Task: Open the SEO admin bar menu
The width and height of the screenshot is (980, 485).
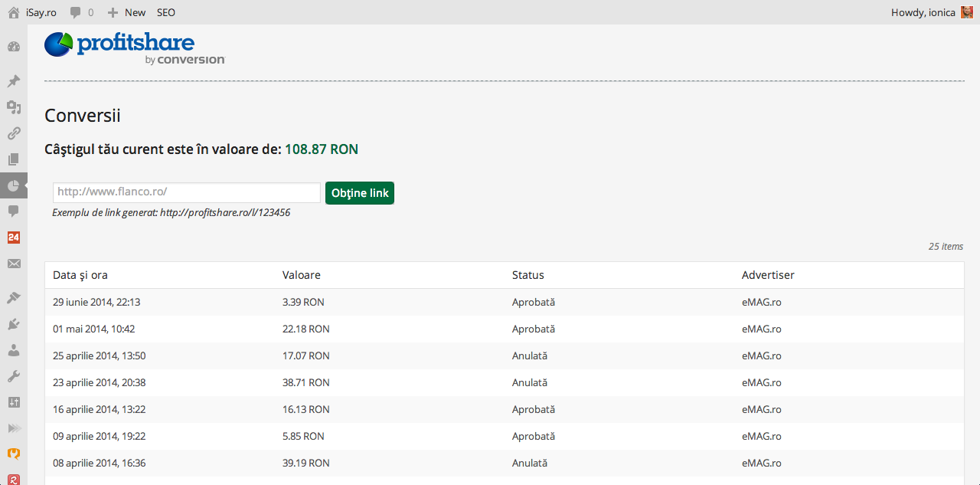Action: pos(165,12)
